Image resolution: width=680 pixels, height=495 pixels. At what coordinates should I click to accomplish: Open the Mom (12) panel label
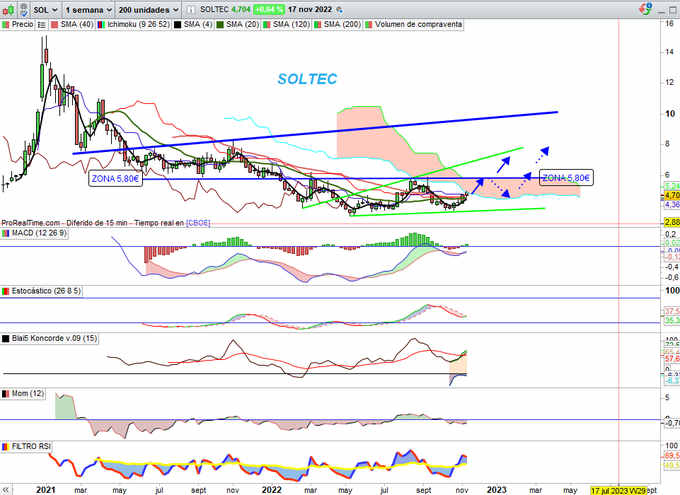(28, 393)
